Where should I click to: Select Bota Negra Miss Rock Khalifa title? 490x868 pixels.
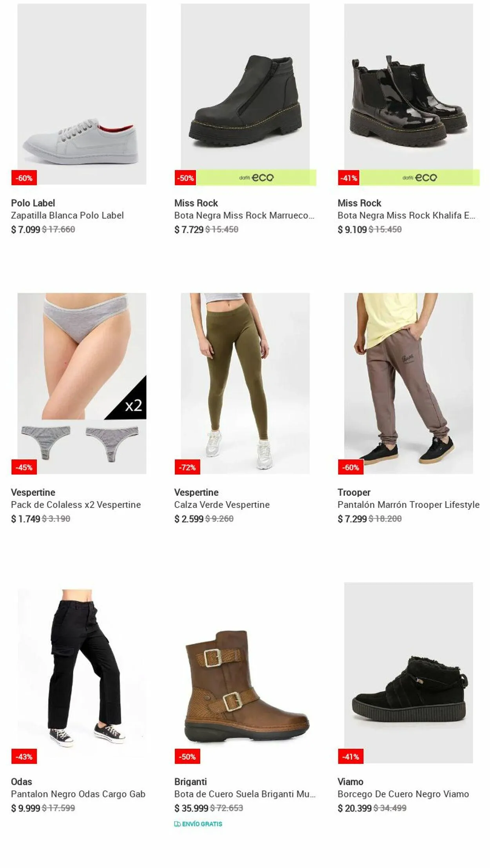click(x=407, y=215)
